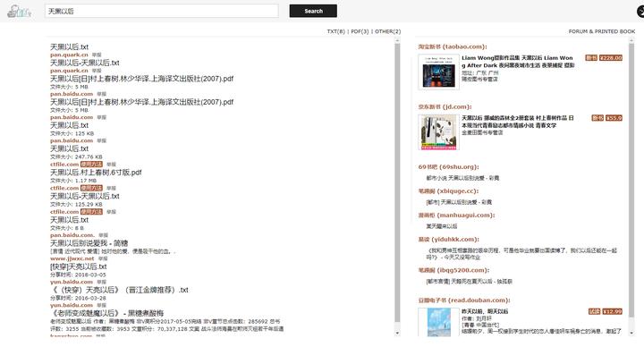Click the ¥12.99 price badge
The image size is (644, 347).
coord(613,312)
